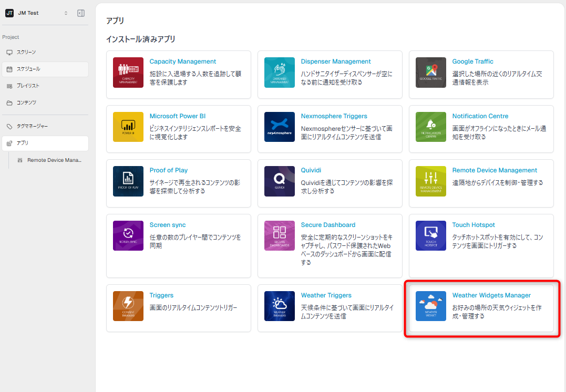This screenshot has width=566, height=392.
Task: Open the Capacity Management link
Action: pyautogui.click(x=183, y=61)
